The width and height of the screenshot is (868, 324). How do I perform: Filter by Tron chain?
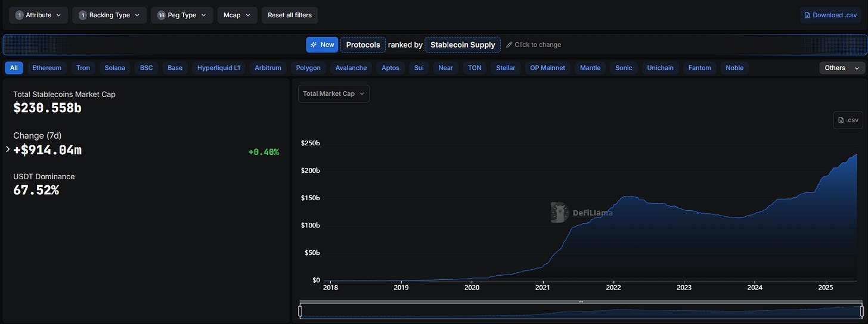click(x=83, y=68)
